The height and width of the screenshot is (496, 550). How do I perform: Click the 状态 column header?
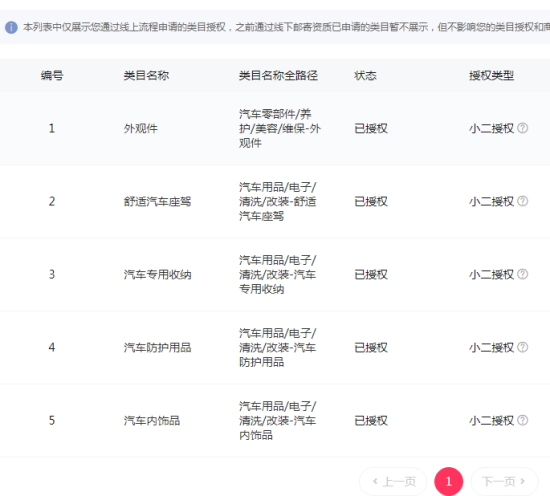(x=365, y=75)
